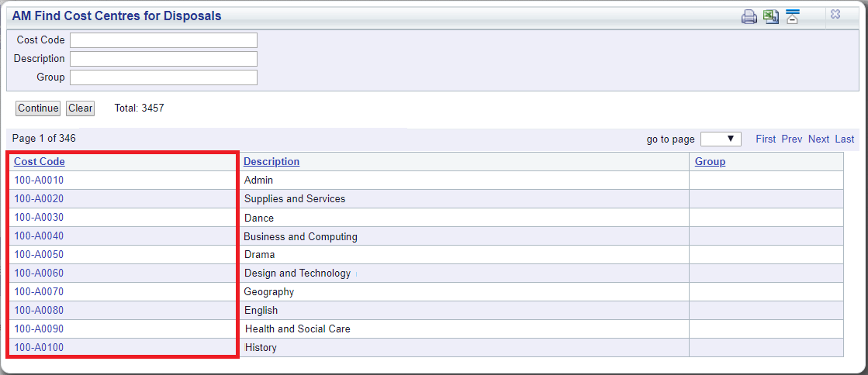Viewport: 868px width, 375px height.
Task: Select cost code 100-A0010
Action: tap(39, 180)
